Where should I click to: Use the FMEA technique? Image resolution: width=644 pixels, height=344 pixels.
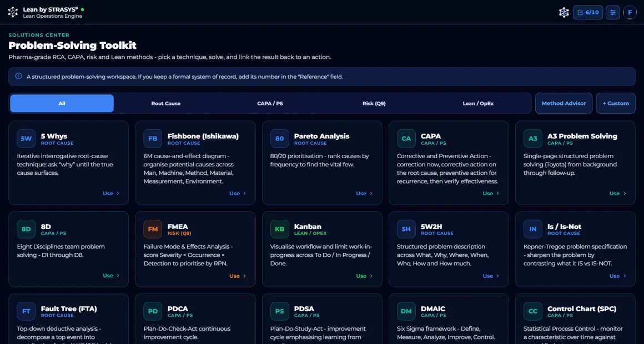coord(238,276)
